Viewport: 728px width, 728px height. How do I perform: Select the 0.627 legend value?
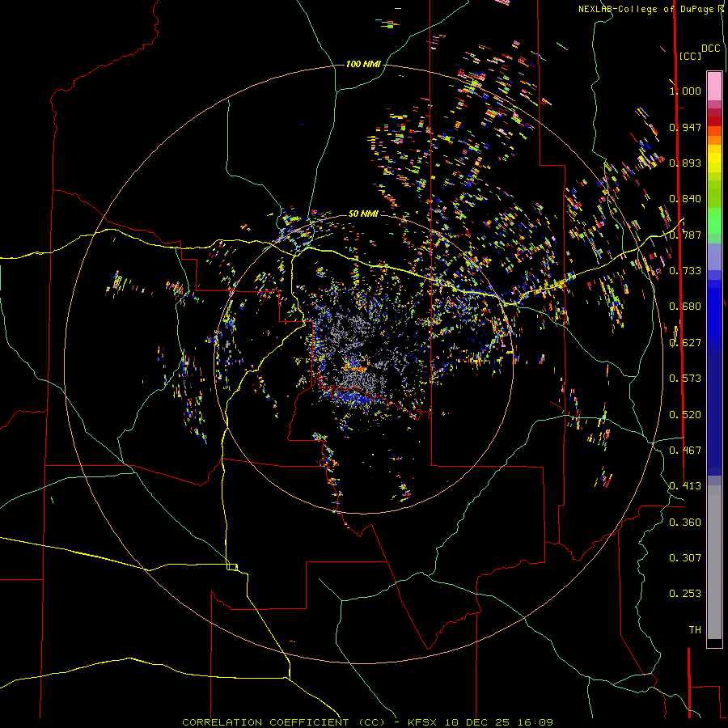pyautogui.click(x=685, y=343)
